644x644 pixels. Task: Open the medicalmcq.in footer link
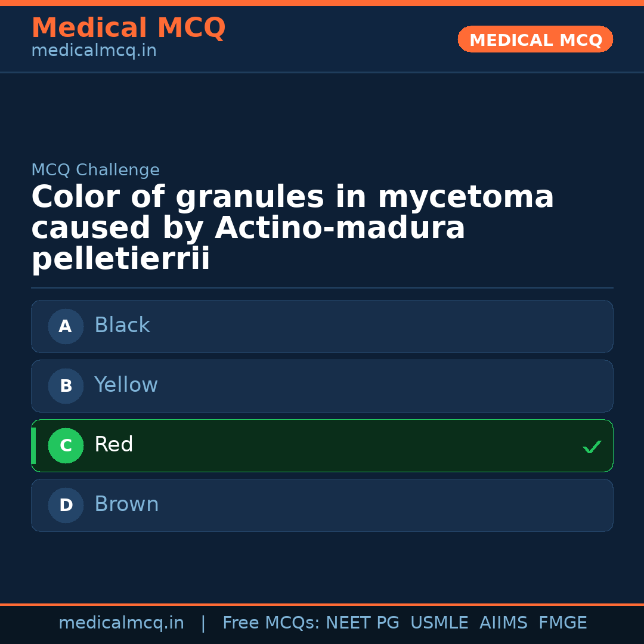(121, 622)
